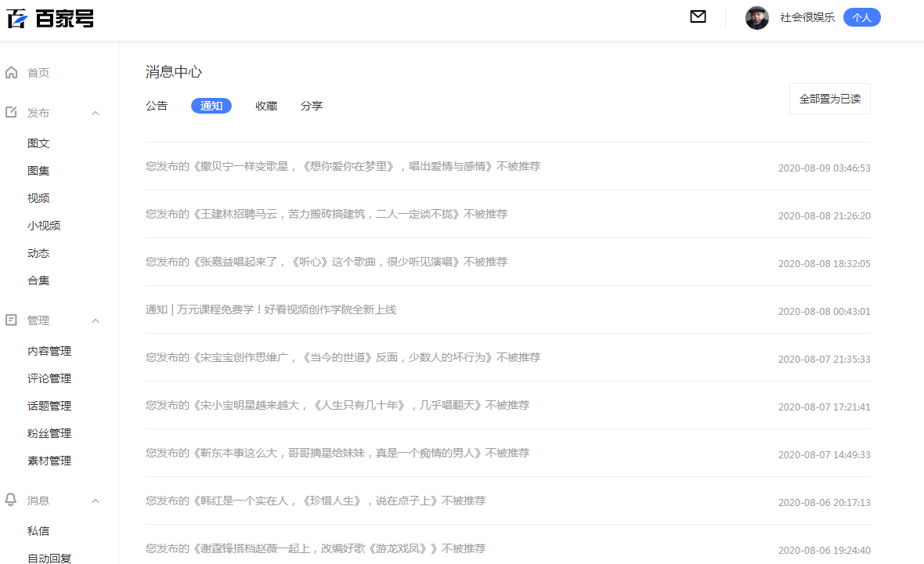924x564 pixels.
Task: Open the 万元课程免费学 notification
Action: [x=508, y=310]
